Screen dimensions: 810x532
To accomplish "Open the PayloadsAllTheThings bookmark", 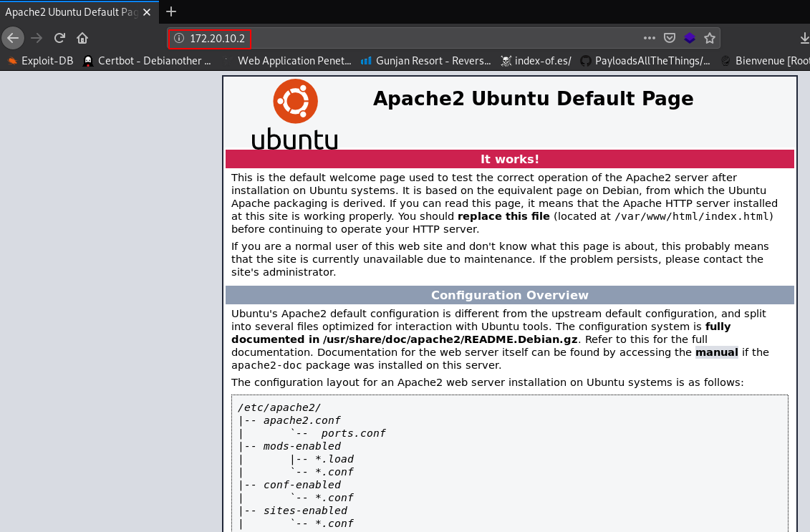I will pos(646,61).
